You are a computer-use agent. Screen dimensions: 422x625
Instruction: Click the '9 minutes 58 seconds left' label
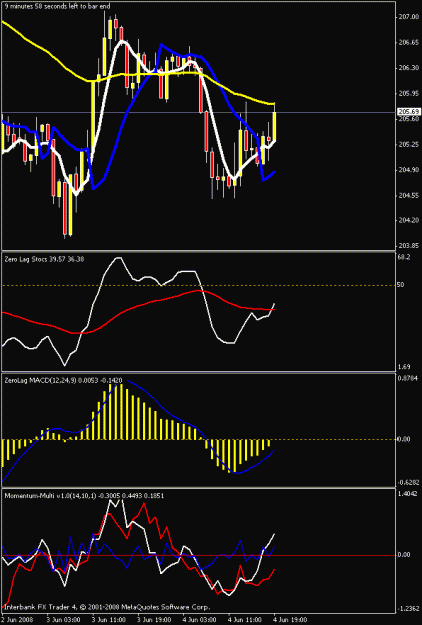pos(43,6)
